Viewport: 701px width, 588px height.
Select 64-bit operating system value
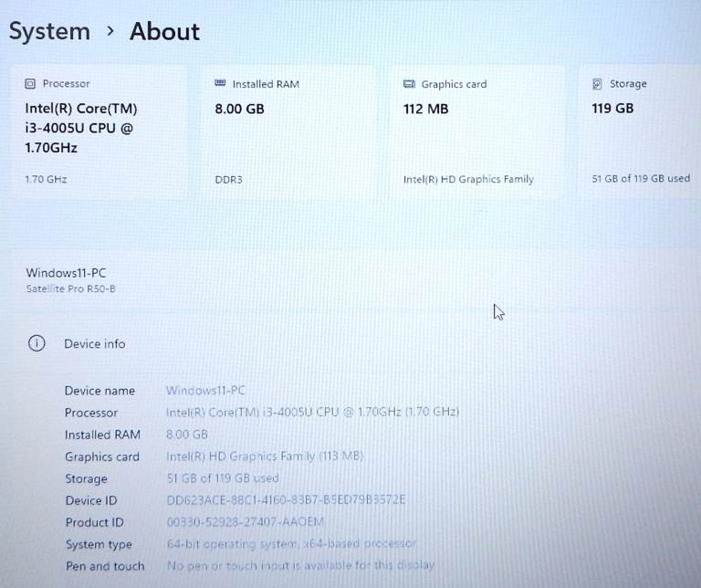coord(291,544)
